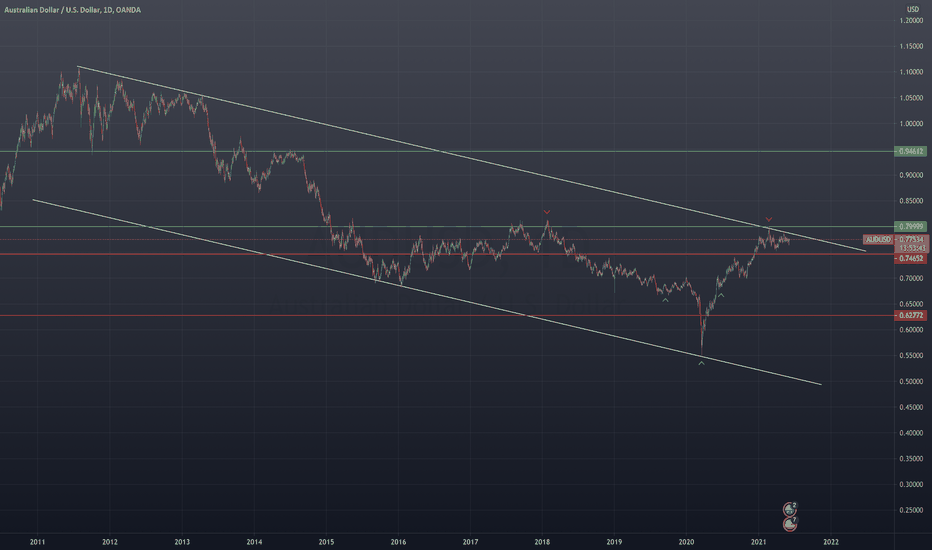
Task: Click the 0.85000 price axis label
Action: coord(911,201)
